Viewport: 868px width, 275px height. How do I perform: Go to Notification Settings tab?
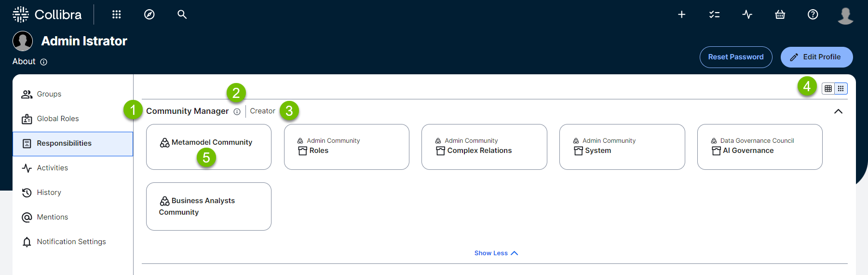pyautogui.click(x=71, y=242)
